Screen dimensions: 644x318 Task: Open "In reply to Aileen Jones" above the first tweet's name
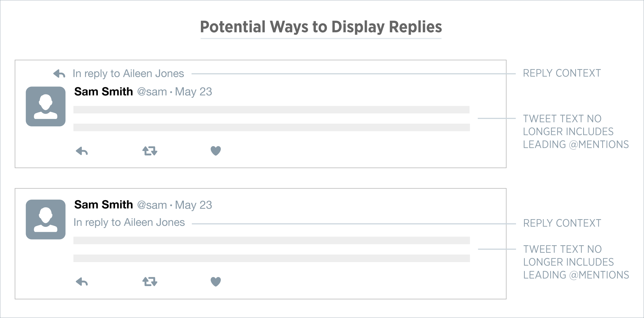click(x=128, y=74)
